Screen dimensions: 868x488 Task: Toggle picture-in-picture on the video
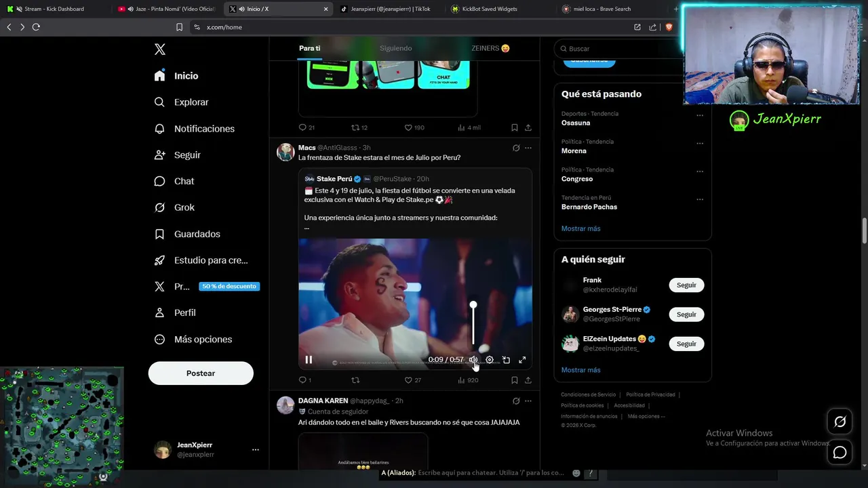coord(506,360)
